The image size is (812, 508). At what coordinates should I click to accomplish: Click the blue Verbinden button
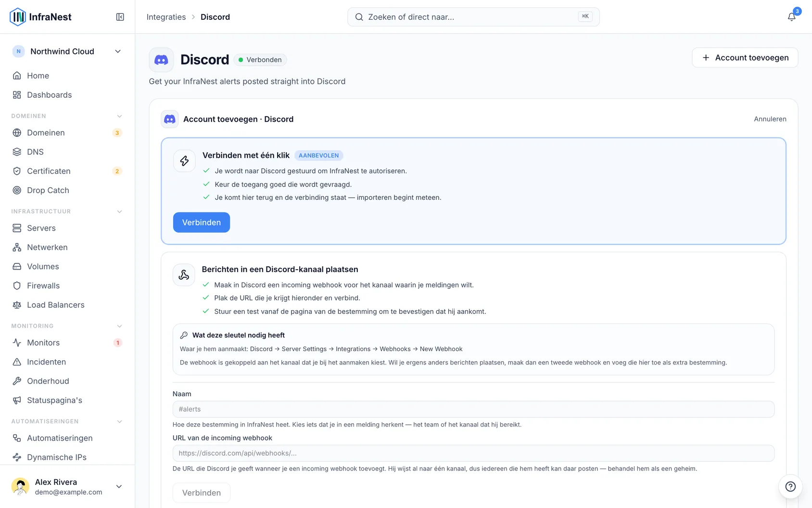[202, 222]
